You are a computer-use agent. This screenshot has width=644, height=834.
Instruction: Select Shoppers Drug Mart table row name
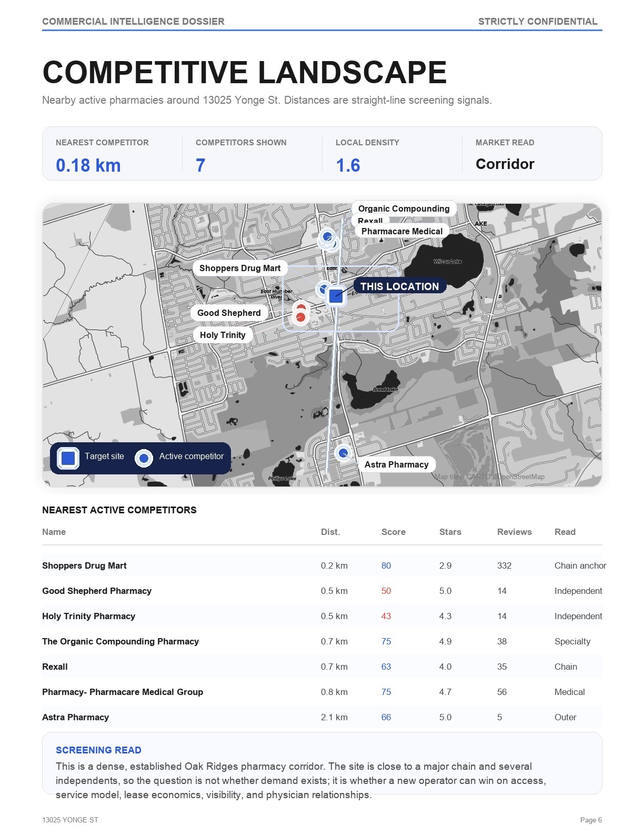point(84,565)
